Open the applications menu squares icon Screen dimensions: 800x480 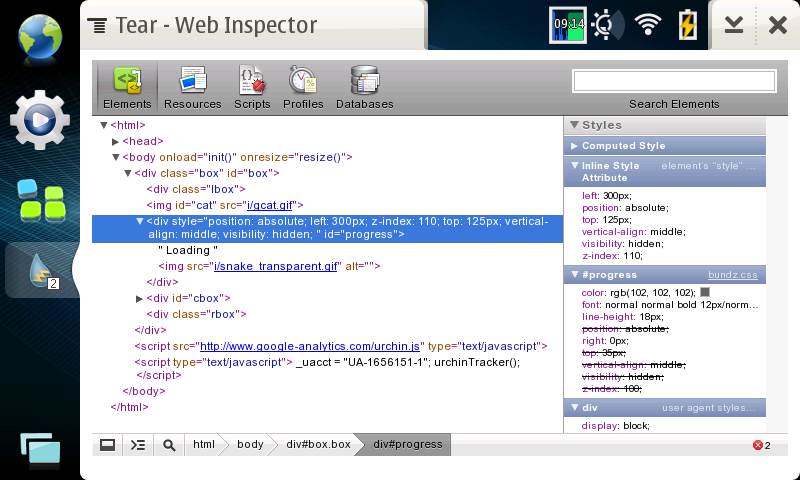pyautogui.click(x=42, y=201)
